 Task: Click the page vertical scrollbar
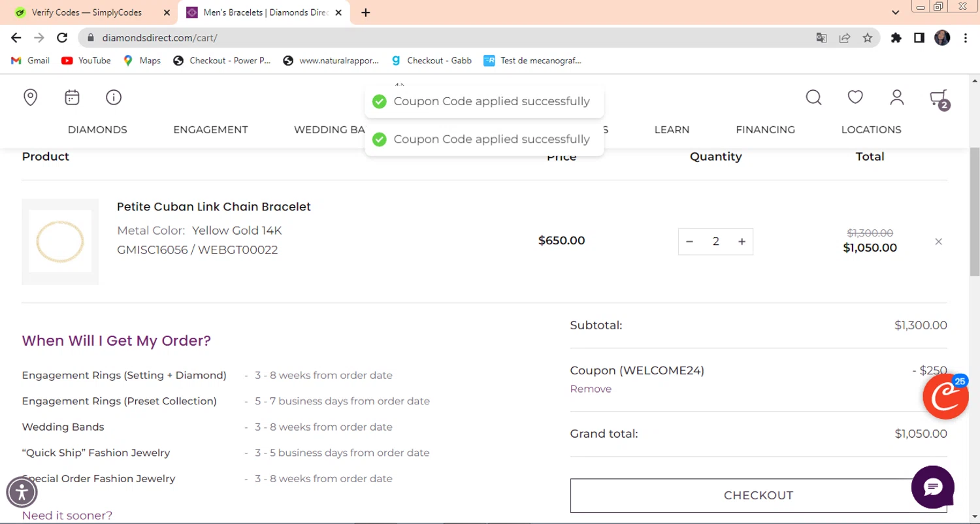tap(974, 212)
